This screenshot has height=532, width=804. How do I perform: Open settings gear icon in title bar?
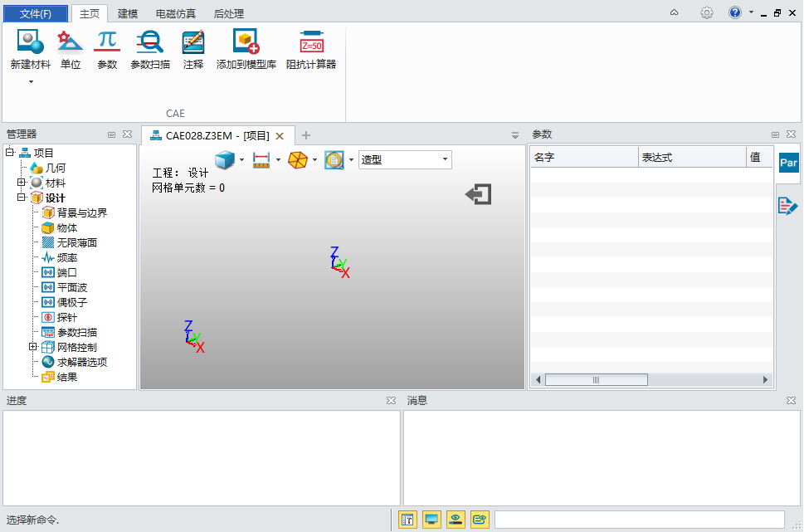pyautogui.click(x=707, y=12)
